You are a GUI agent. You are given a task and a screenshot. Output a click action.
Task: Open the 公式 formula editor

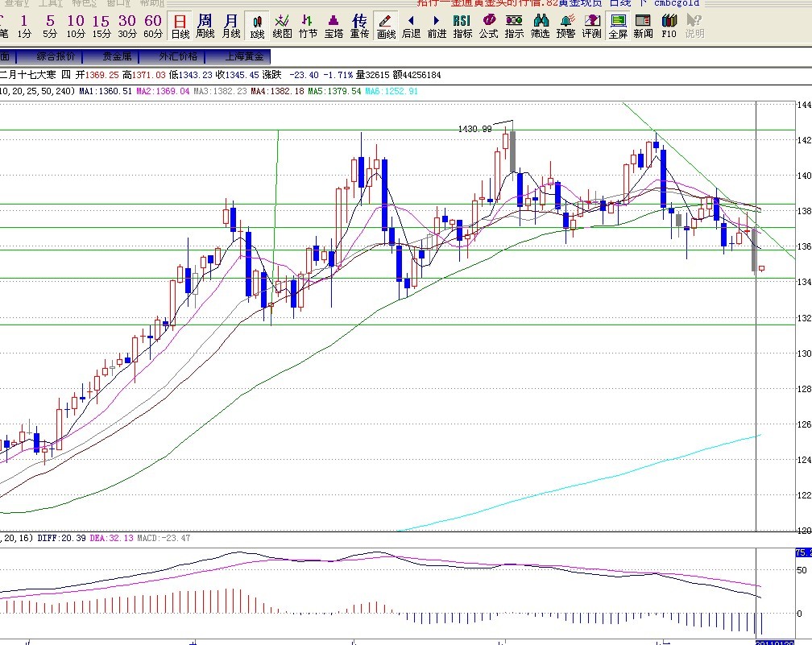pos(488,26)
